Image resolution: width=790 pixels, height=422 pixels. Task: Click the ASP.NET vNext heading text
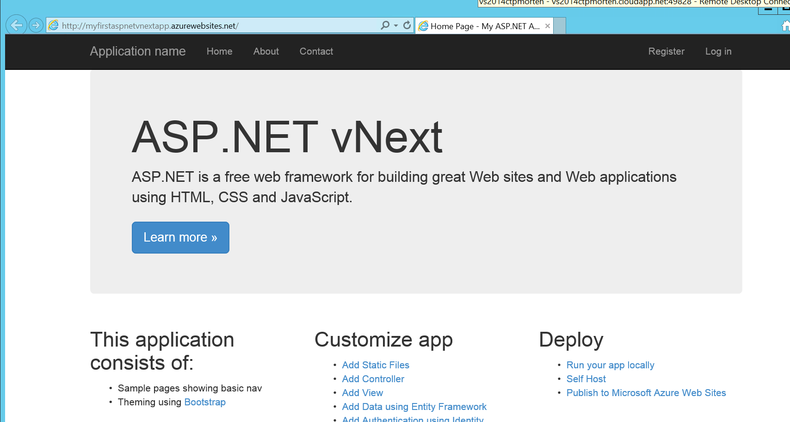point(287,137)
